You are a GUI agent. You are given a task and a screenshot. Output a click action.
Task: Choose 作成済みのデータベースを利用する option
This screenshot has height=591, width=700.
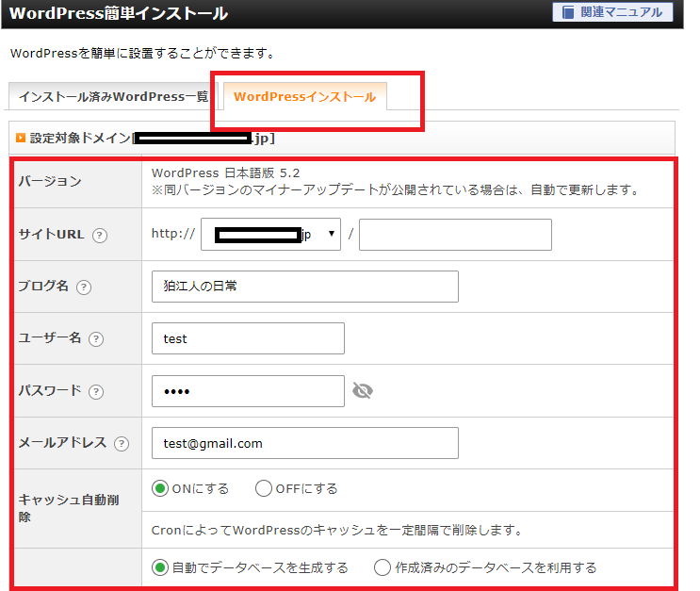pyautogui.click(x=383, y=567)
